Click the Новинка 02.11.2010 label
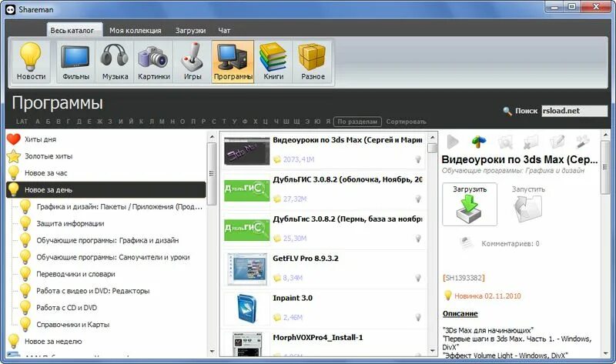This screenshot has height=364, width=616. click(487, 296)
